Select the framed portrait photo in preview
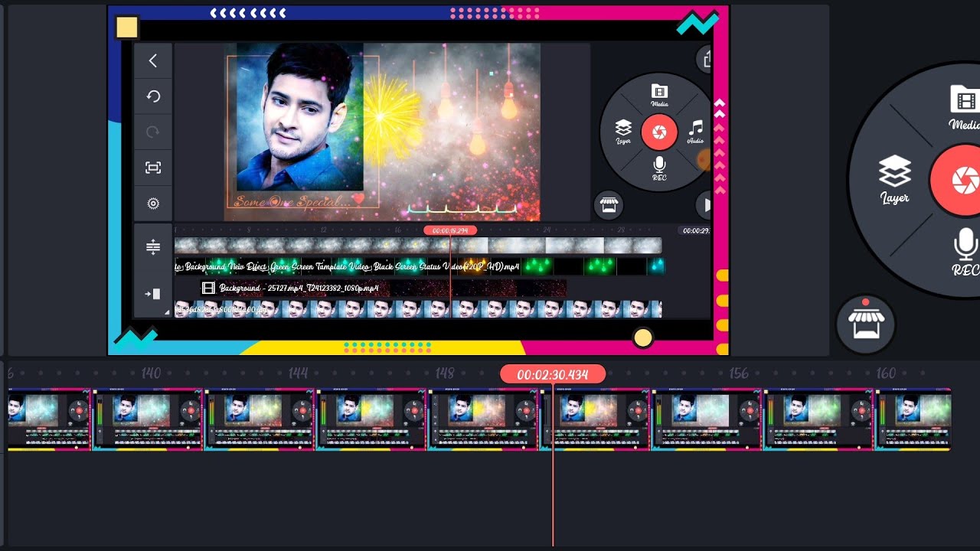The image size is (980, 551). 300,116
